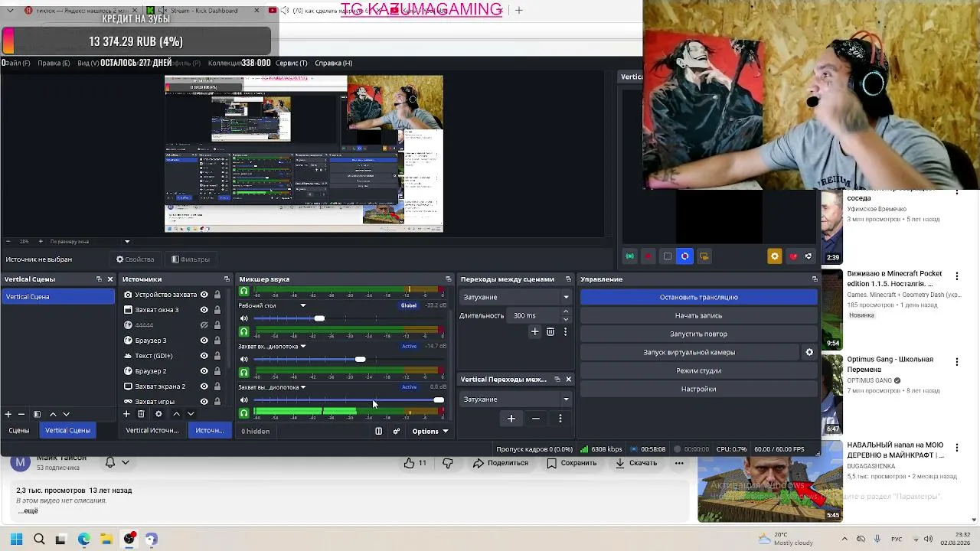Move source up in Источники list
Screen dimensions: 980x551
tap(176, 414)
